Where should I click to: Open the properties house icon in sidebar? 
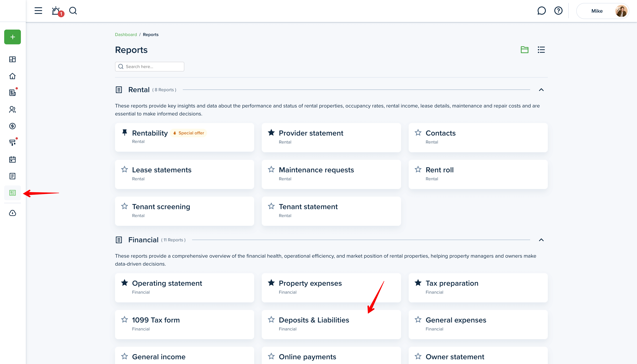click(13, 76)
